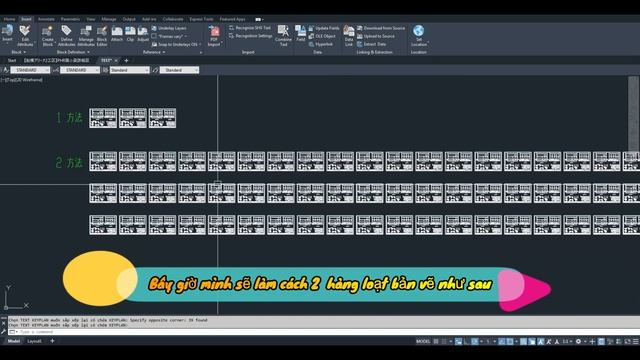Click Upload to Source
The image size is (640, 360).
[x=376, y=36]
